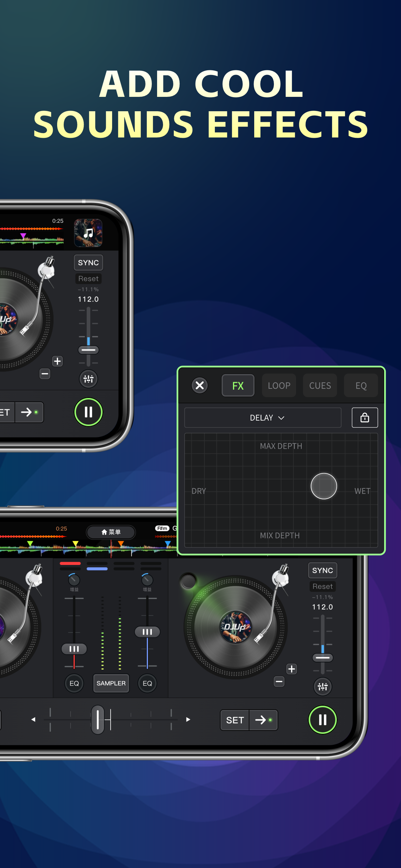Click the pitch slider handle on top phone
401x868 pixels.
point(88,350)
